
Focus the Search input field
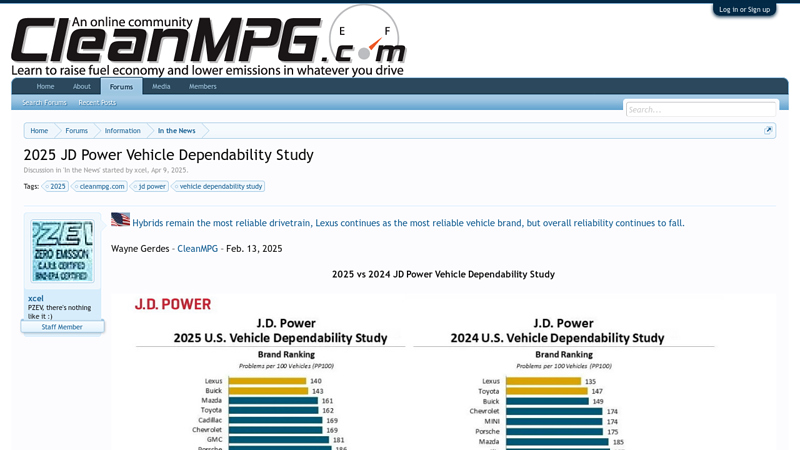701,110
